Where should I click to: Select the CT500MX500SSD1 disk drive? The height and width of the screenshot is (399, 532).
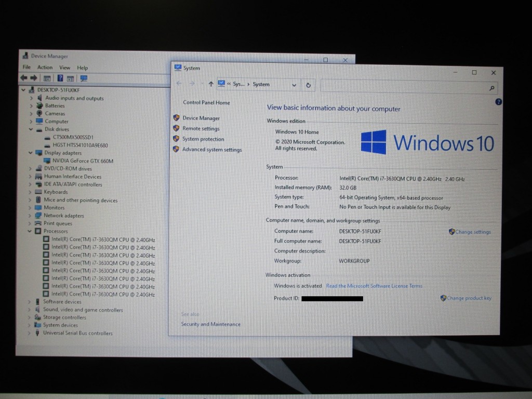click(x=73, y=138)
